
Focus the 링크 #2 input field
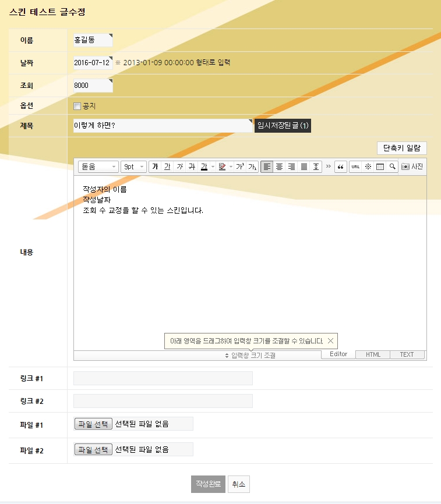163,401
